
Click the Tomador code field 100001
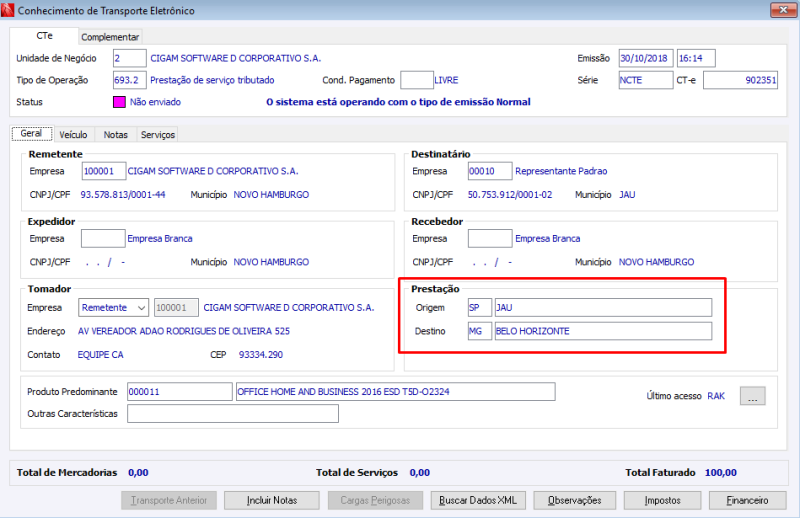pyautogui.click(x=176, y=308)
